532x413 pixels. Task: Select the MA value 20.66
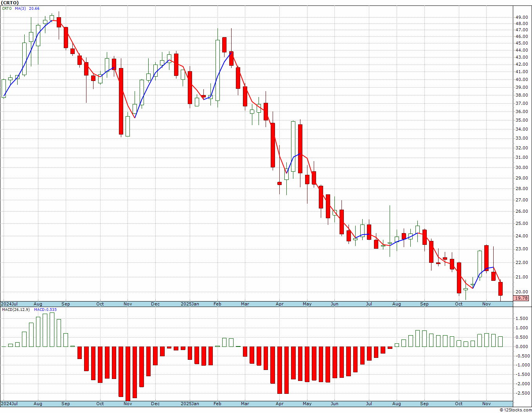click(x=34, y=9)
